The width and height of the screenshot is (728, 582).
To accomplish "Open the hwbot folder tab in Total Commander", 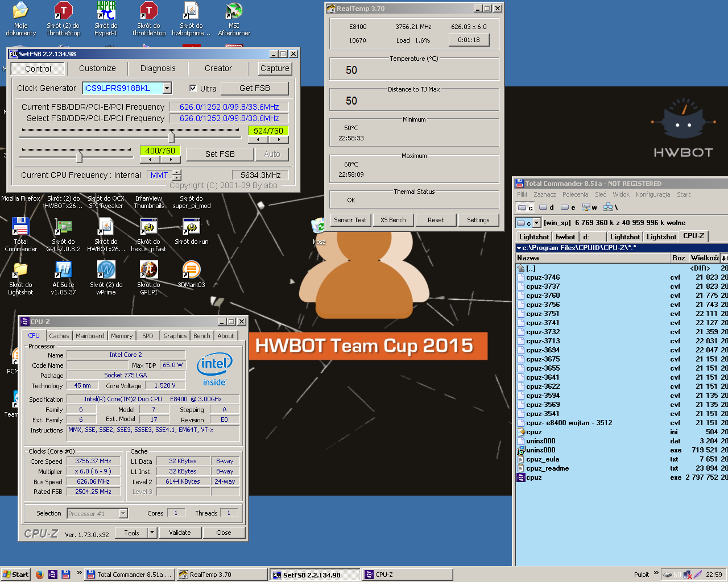I will point(565,236).
